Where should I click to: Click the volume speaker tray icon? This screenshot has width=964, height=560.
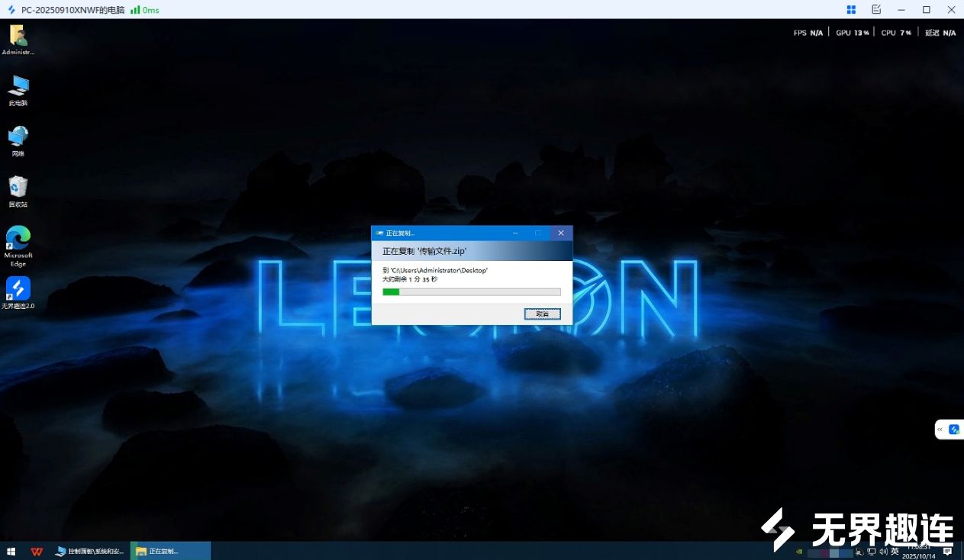click(883, 552)
